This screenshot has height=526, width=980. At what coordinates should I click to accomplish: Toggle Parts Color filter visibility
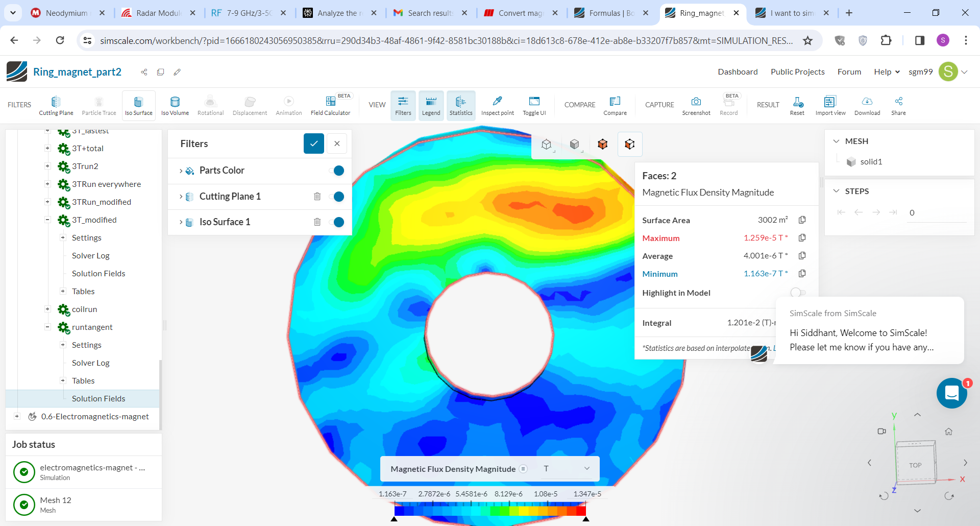point(337,171)
